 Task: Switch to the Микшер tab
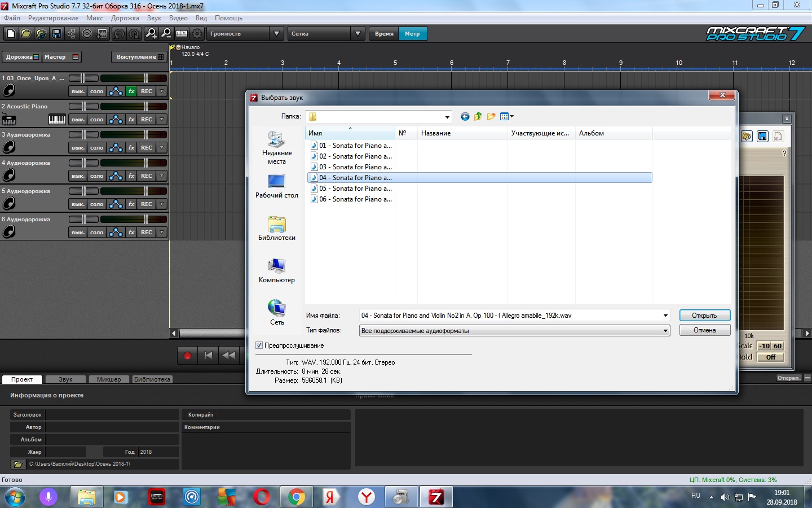tap(109, 379)
